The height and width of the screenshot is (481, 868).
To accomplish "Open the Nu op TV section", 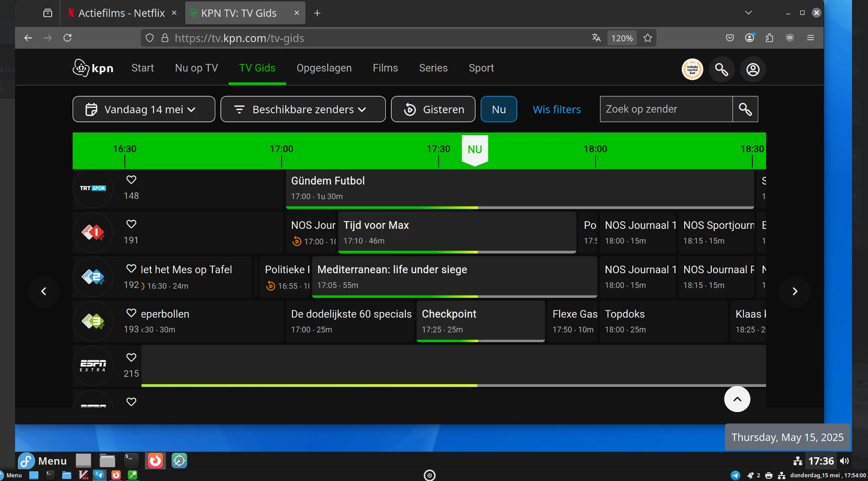I will pyautogui.click(x=197, y=68).
